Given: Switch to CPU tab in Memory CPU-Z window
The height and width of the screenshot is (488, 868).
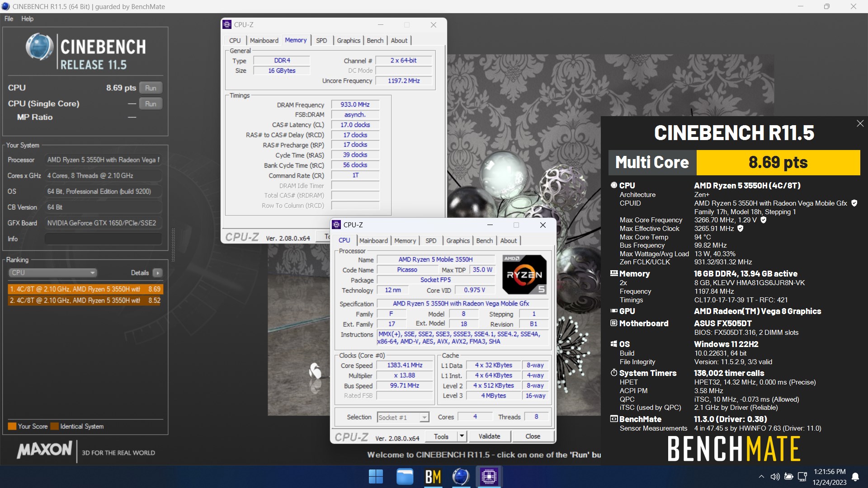Looking at the screenshot, I should pyautogui.click(x=235, y=41).
